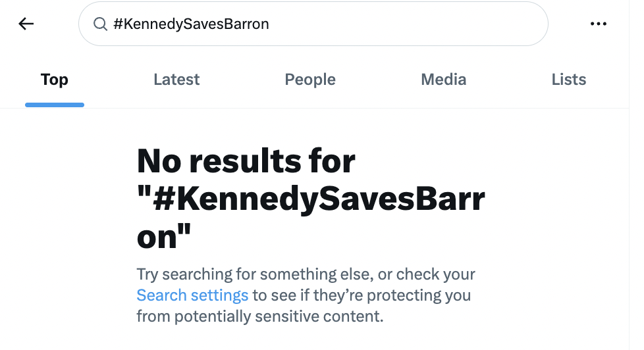The height and width of the screenshot is (350, 644).
Task: Click the magnifying glass search icon
Action: [100, 24]
